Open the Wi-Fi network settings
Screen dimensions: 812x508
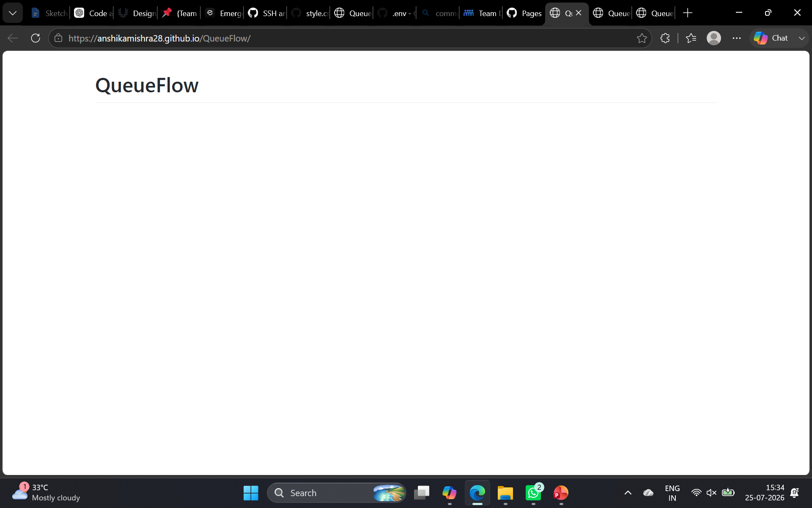[x=696, y=493]
